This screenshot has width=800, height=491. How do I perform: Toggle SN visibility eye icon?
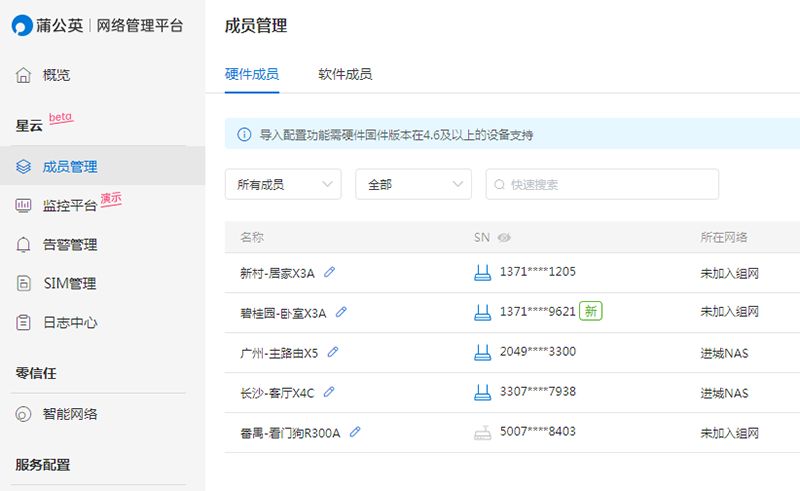(x=504, y=237)
